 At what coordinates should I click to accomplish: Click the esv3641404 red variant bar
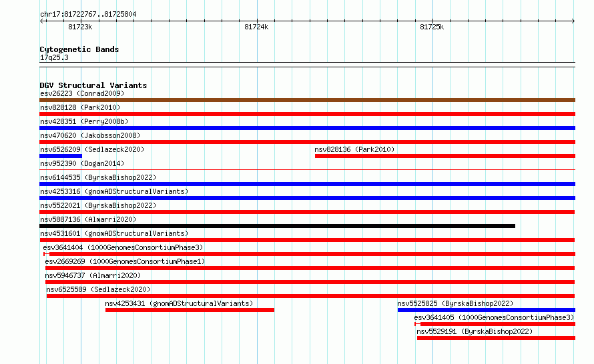(x=310, y=254)
